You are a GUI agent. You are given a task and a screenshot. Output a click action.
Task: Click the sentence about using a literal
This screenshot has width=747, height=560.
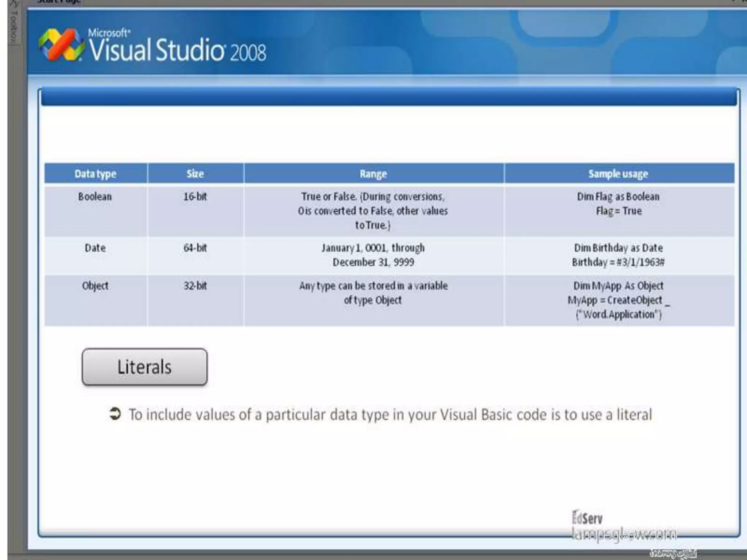390,415
